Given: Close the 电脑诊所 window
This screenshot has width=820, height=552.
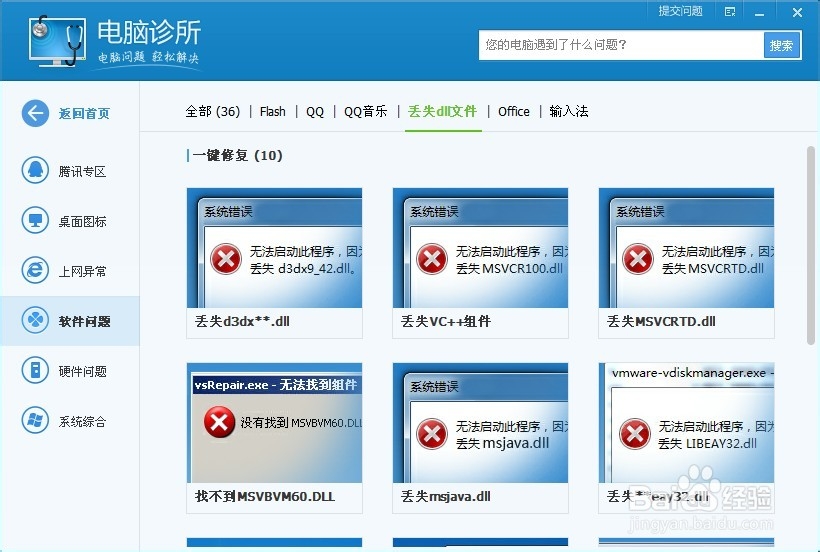Looking at the screenshot, I should (797, 12).
